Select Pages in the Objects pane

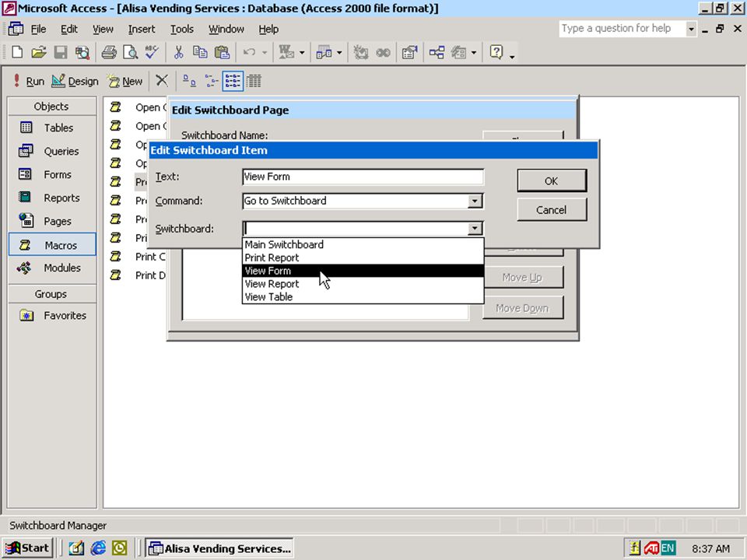tap(51, 221)
